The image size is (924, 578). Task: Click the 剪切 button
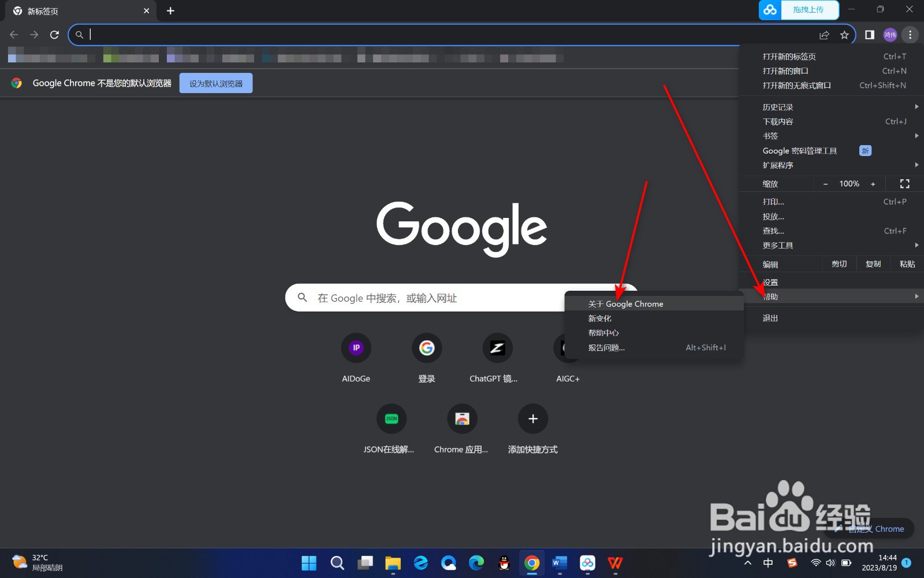[x=839, y=264]
